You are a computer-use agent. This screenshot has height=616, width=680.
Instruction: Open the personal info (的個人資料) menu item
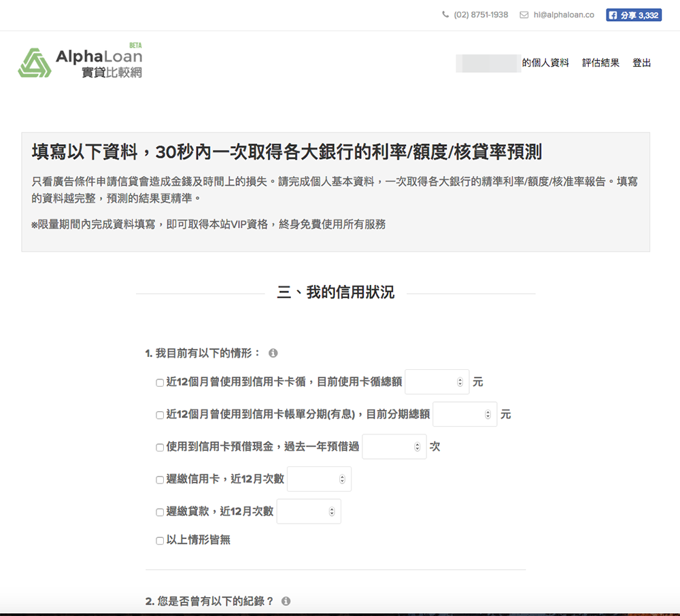545,63
